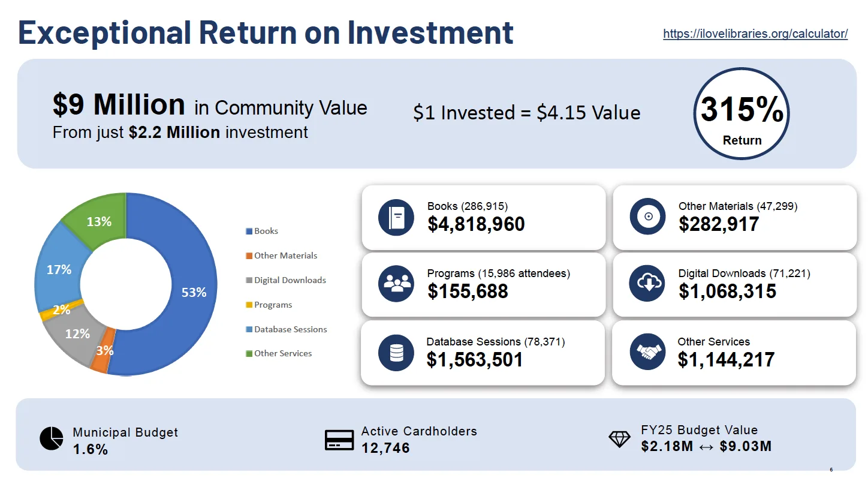Click the diamond icon by FY25 Budget Value
The width and height of the screenshot is (868, 481).
(x=619, y=439)
